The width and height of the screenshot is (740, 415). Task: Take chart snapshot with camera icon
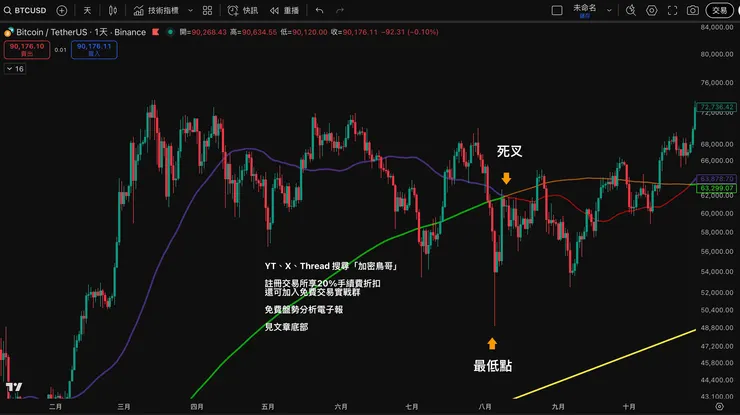click(x=692, y=10)
